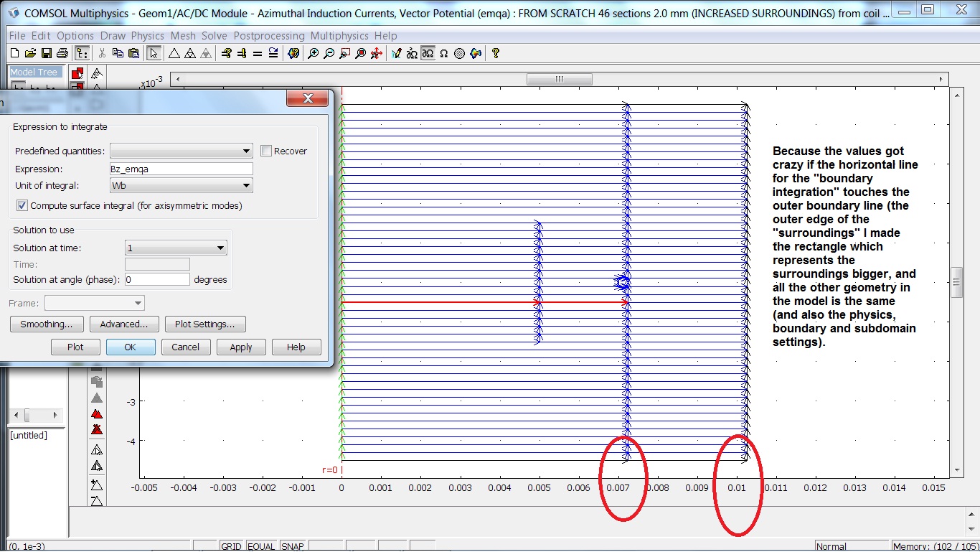Click the Initialize Mesh triangle icon
Viewport: 980px width, 557px height.
(x=174, y=53)
